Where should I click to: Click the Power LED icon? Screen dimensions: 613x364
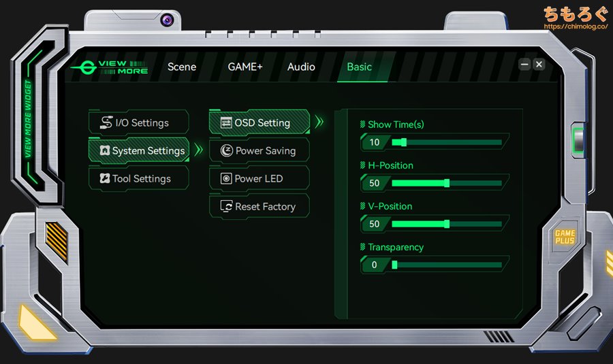click(x=226, y=179)
